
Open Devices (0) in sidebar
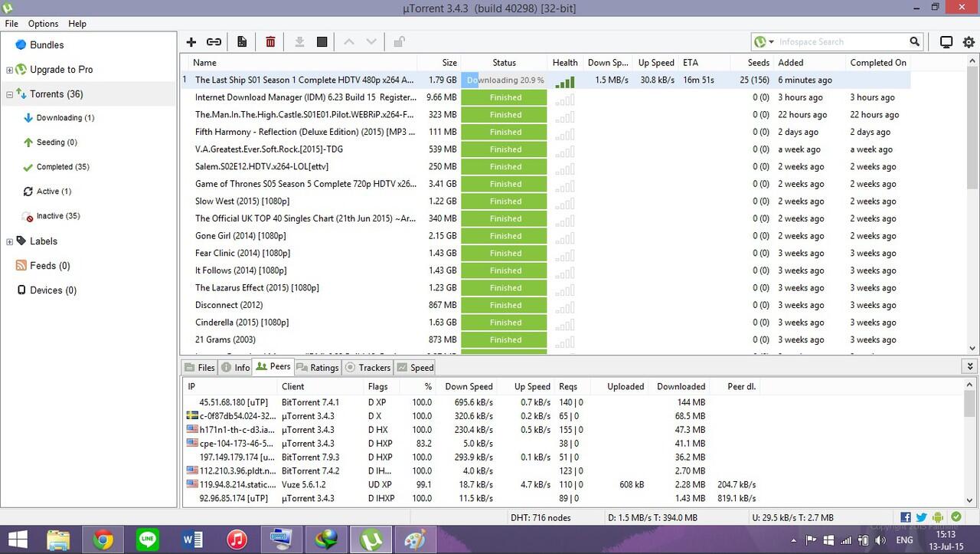tap(53, 290)
